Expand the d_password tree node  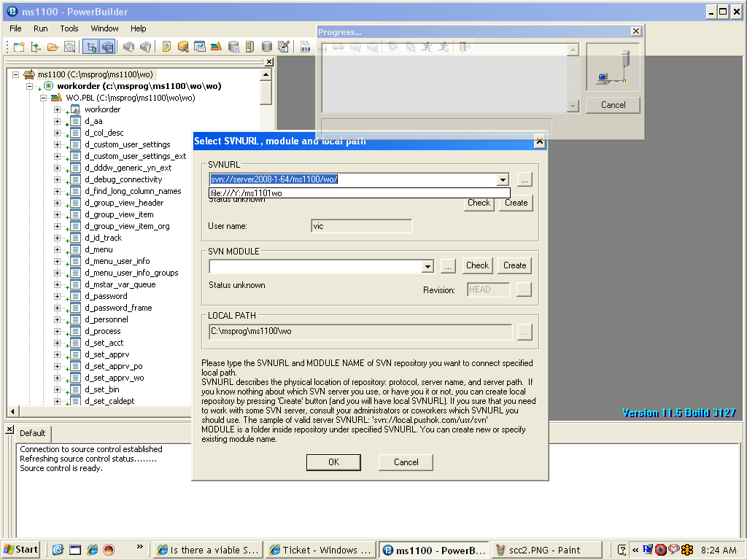(x=57, y=296)
